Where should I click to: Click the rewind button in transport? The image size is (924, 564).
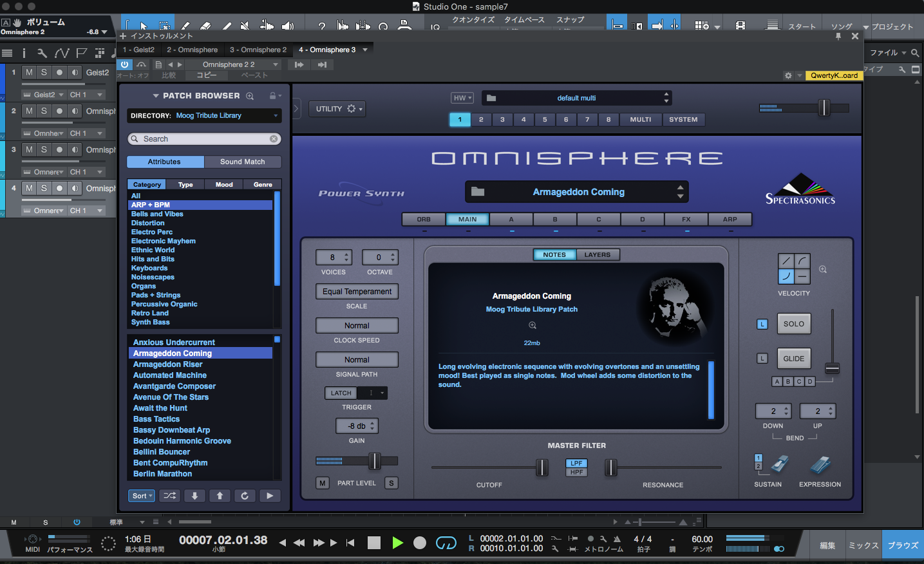coord(299,543)
